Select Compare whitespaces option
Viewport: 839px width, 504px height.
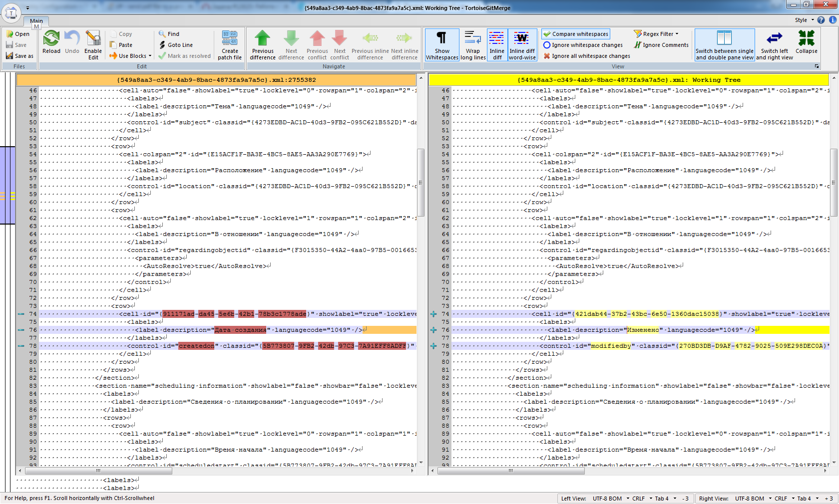[x=576, y=34]
